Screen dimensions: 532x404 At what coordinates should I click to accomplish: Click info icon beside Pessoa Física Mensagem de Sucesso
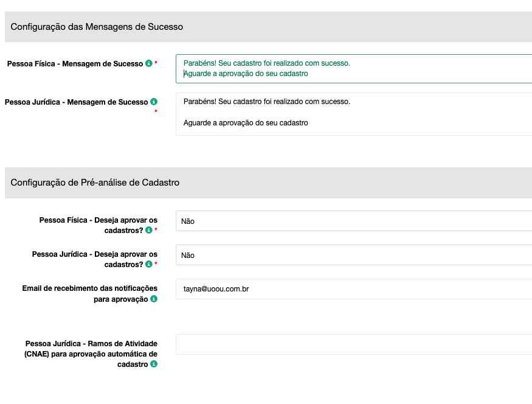[148, 63]
